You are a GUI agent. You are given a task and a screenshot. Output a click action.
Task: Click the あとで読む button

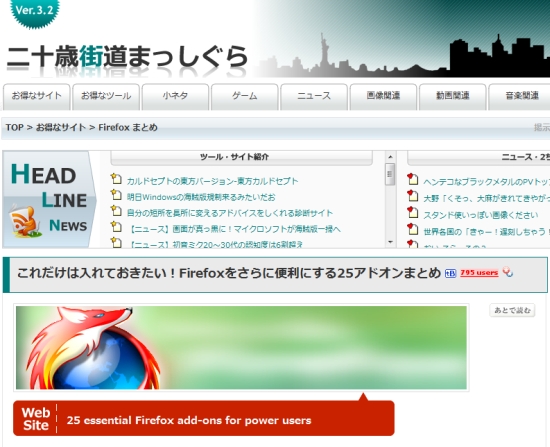pos(512,311)
